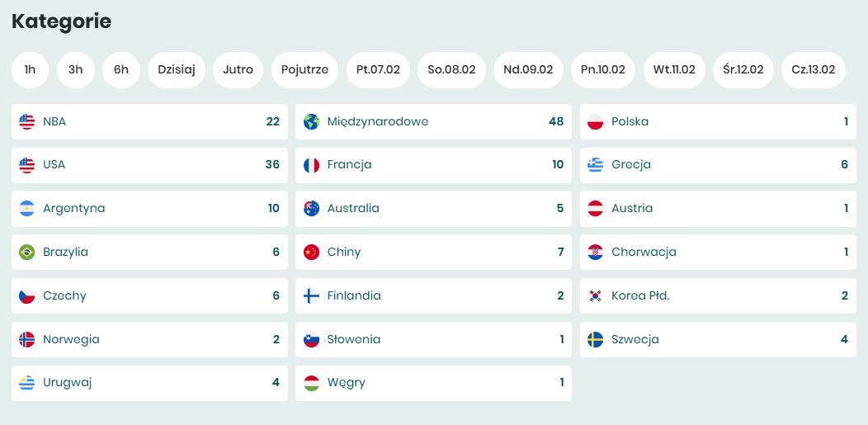Open the Czechy category row
The image size is (868, 425).
coord(149,296)
